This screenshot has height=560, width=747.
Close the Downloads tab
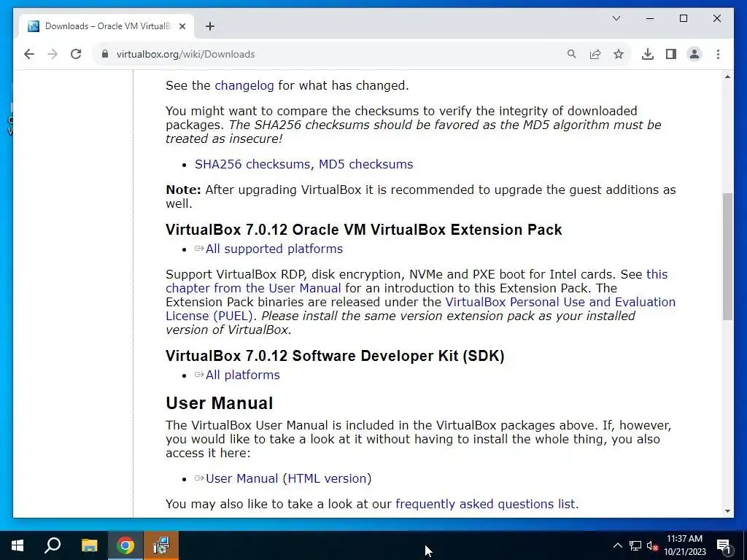pyautogui.click(x=182, y=26)
